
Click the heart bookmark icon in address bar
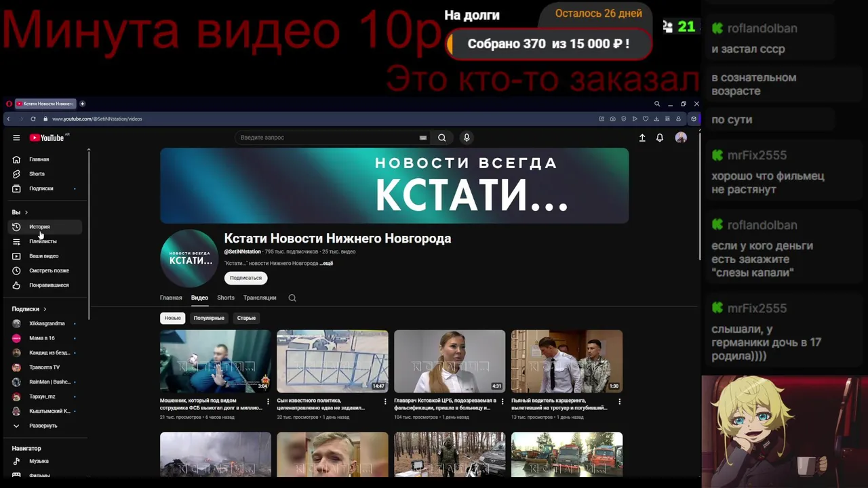point(646,119)
